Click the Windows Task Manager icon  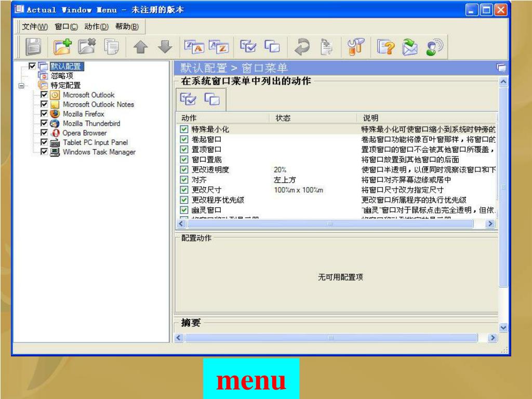(55, 152)
